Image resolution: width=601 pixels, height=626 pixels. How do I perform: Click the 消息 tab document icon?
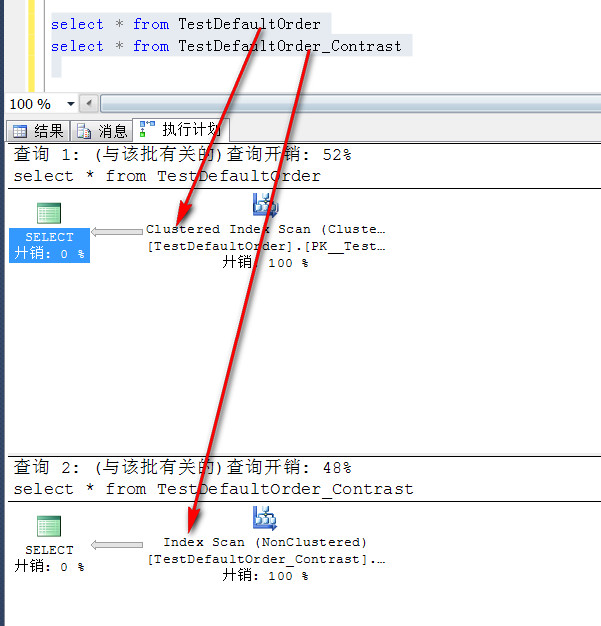tap(84, 131)
